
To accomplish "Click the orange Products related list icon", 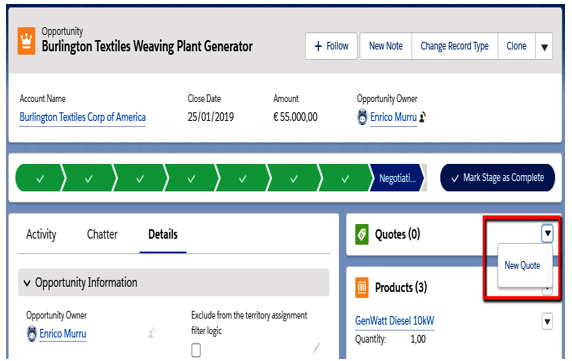I will click(x=362, y=288).
